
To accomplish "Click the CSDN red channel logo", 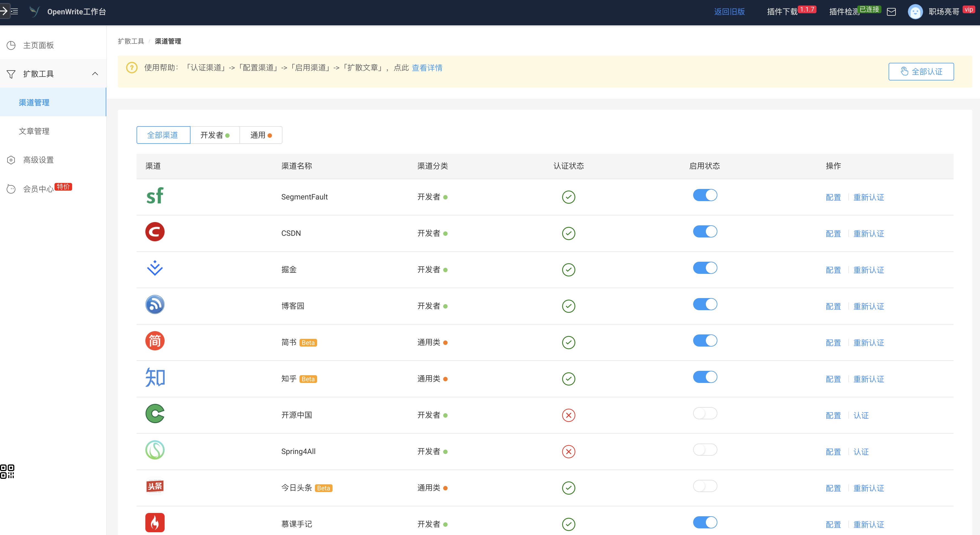I will tap(155, 232).
